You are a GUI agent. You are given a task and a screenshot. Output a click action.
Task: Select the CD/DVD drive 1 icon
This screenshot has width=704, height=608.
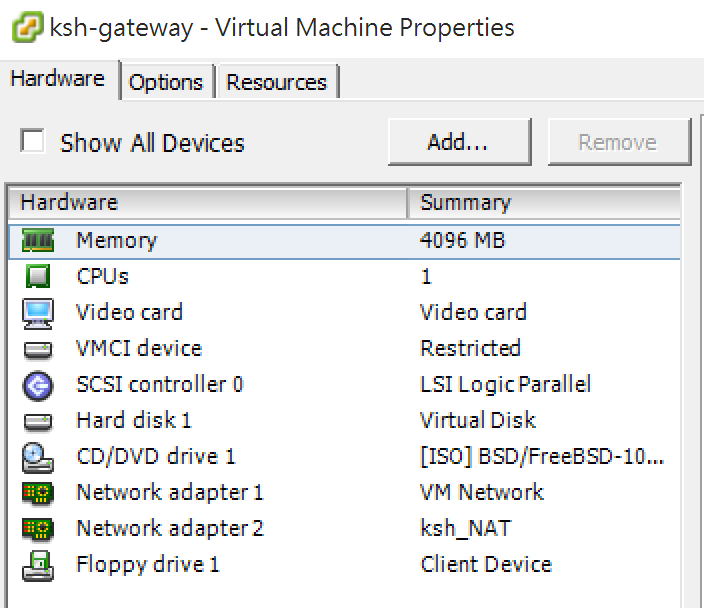click(37, 457)
